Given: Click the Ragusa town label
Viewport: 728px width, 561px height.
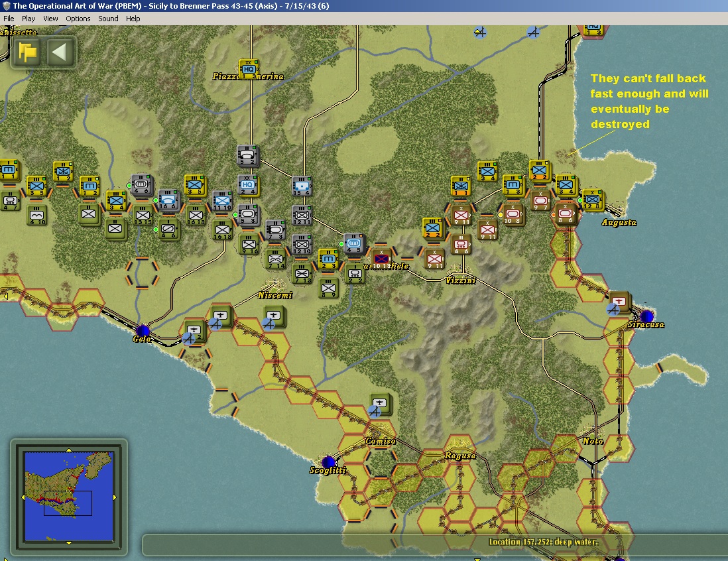Looking at the screenshot, I should click(460, 456).
